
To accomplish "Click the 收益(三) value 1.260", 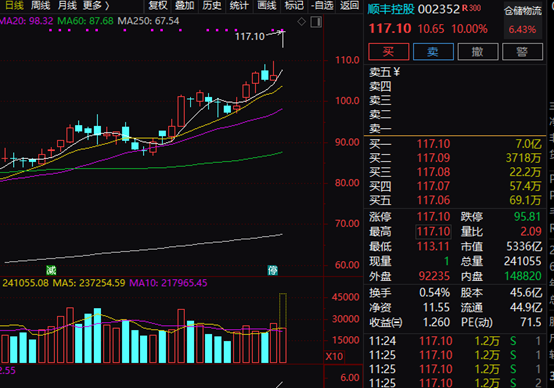I will coord(437,322).
